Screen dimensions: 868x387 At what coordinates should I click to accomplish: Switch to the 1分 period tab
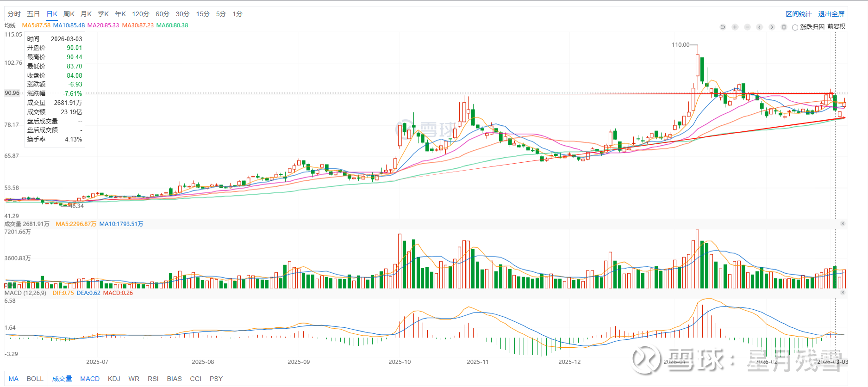237,14
